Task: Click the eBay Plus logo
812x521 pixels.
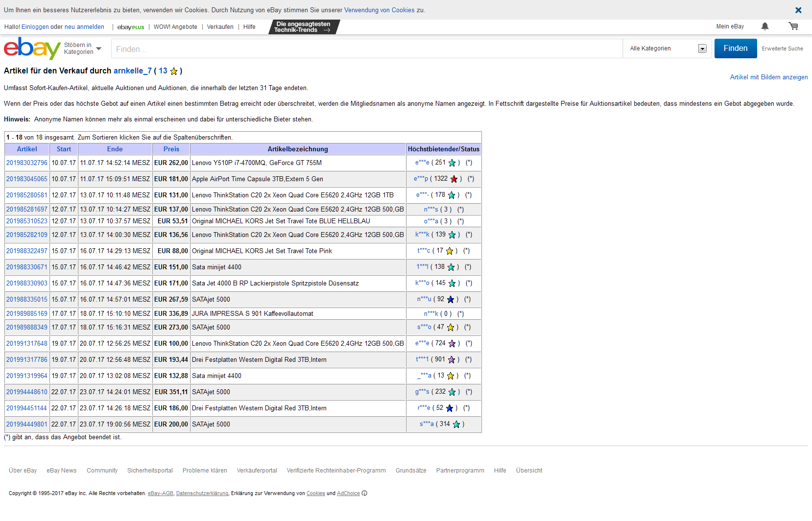Action: 131,27
